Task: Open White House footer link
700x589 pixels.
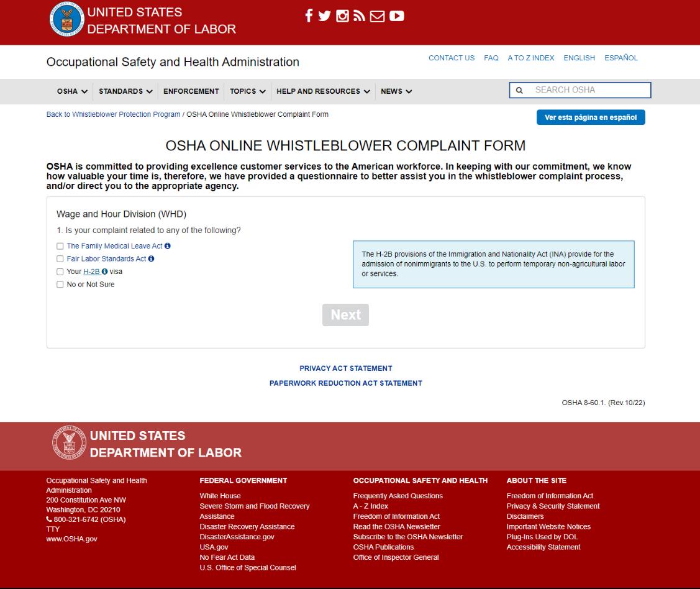Action: click(220, 496)
